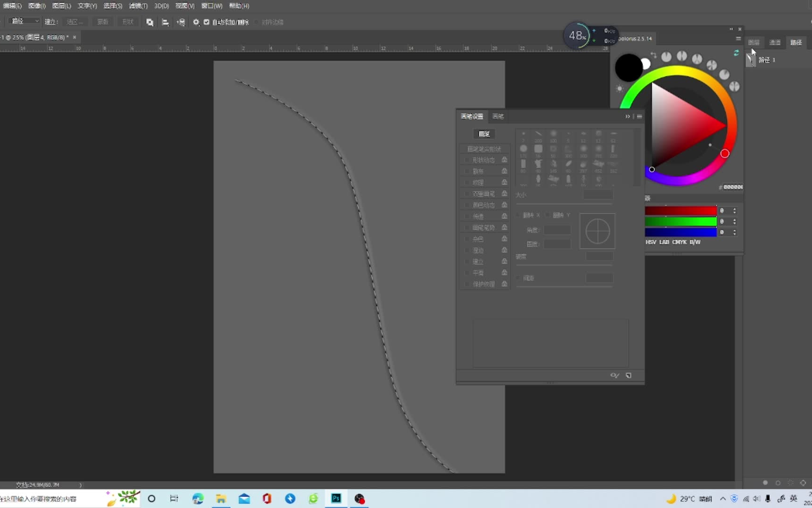Switch to the 图层 panel tab
Viewport: 812px width, 508px height.
pos(754,42)
